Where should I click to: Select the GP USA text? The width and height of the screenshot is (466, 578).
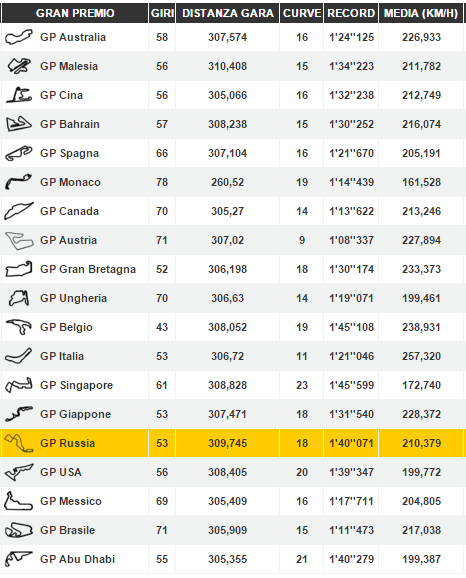(x=61, y=472)
